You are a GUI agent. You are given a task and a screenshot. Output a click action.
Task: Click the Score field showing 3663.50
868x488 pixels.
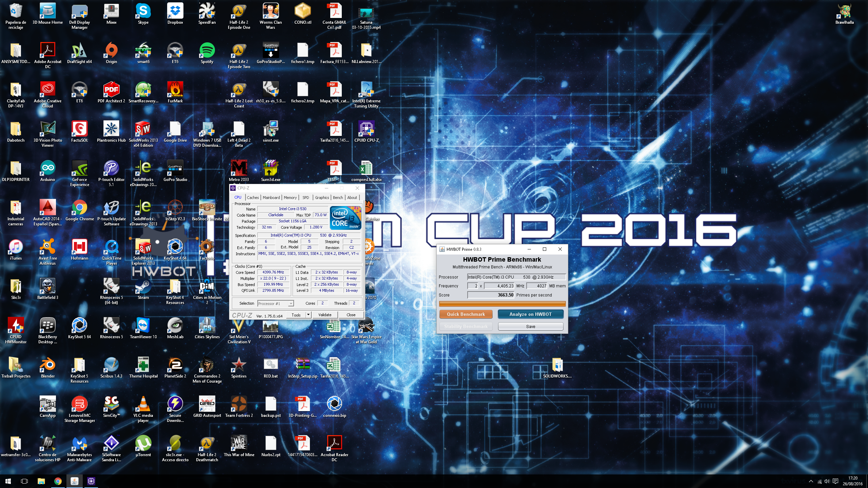pyautogui.click(x=491, y=295)
